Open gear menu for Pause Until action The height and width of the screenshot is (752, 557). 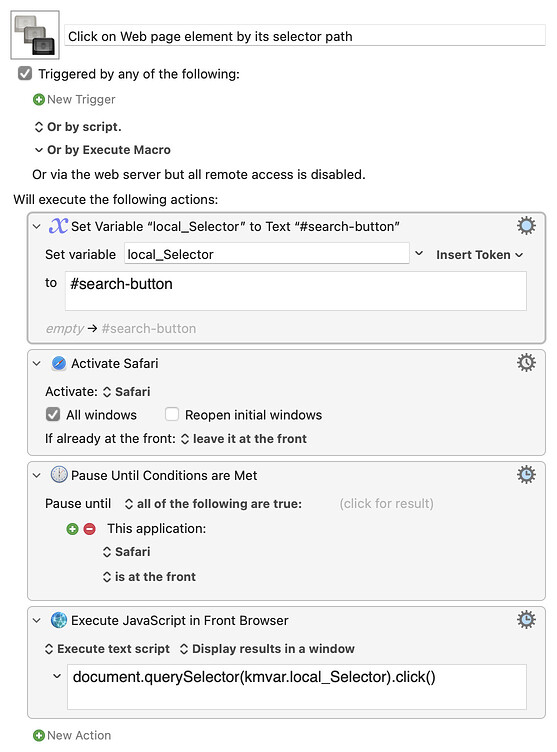pos(526,474)
